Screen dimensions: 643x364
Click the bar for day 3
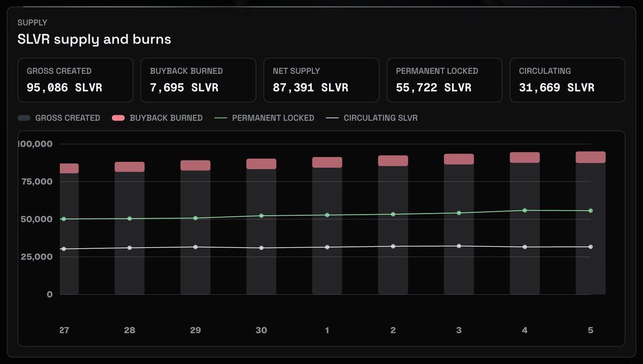(459, 224)
